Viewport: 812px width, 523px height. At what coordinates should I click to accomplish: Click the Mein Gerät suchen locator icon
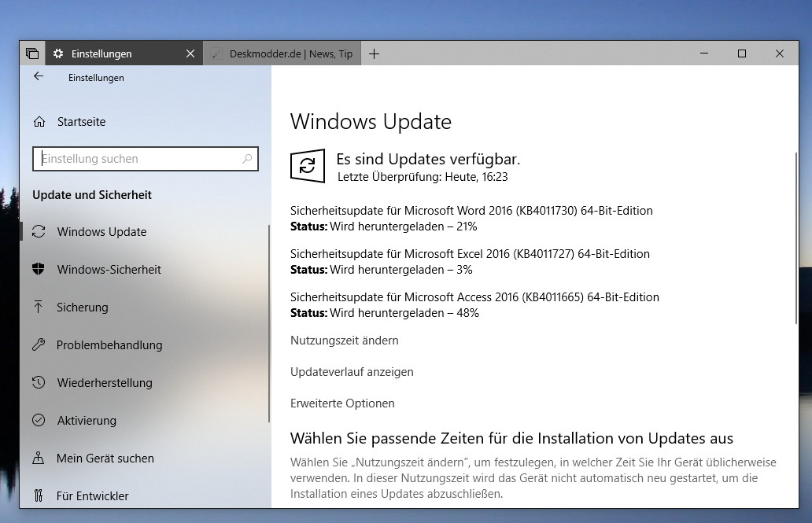pos(39,458)
